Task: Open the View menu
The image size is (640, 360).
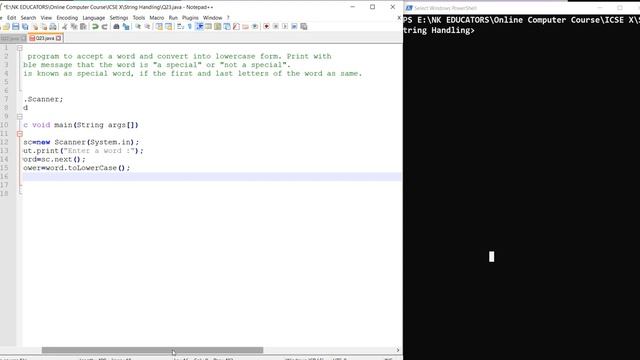Action: click(x=46, y=18)
